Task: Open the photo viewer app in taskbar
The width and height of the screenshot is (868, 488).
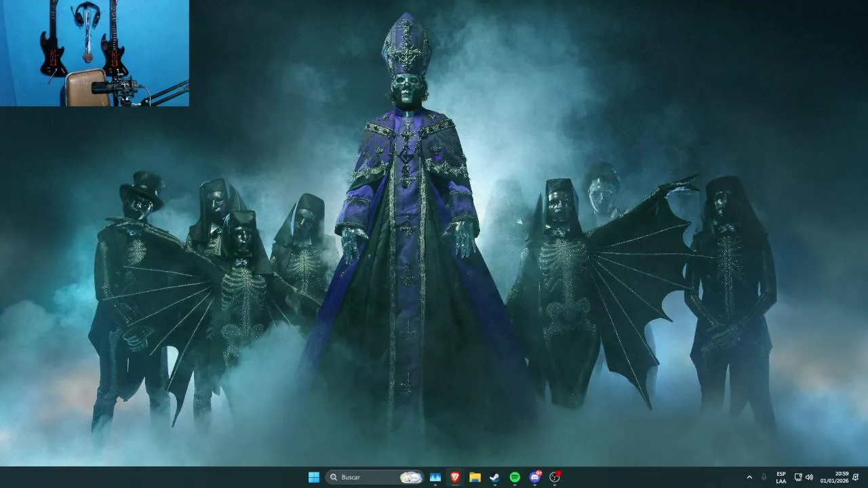Action: (435, 477)
